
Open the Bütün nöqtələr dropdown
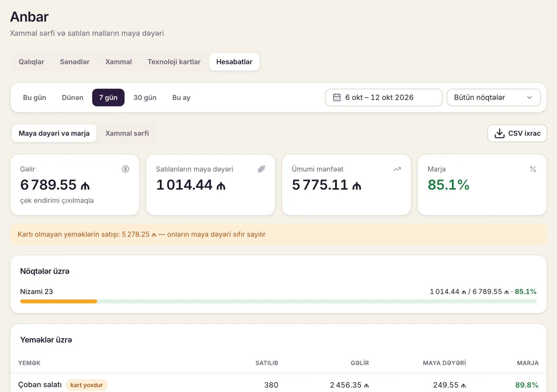tap(493, 97)
